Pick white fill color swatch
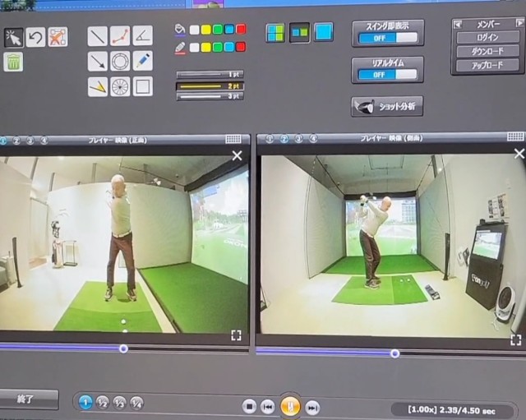The width and height of the screenshot is (526, 420). (x=194, y=30)
